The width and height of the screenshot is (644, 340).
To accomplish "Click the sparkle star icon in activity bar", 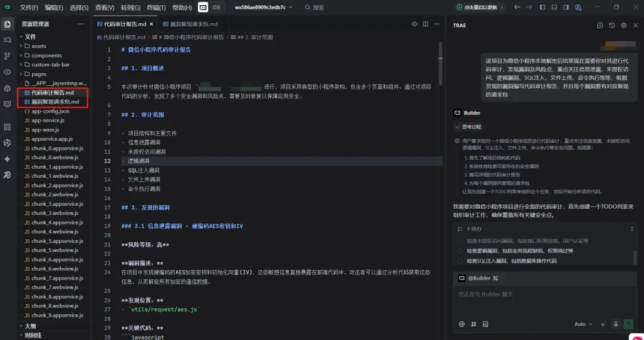I will coord(7,159).
